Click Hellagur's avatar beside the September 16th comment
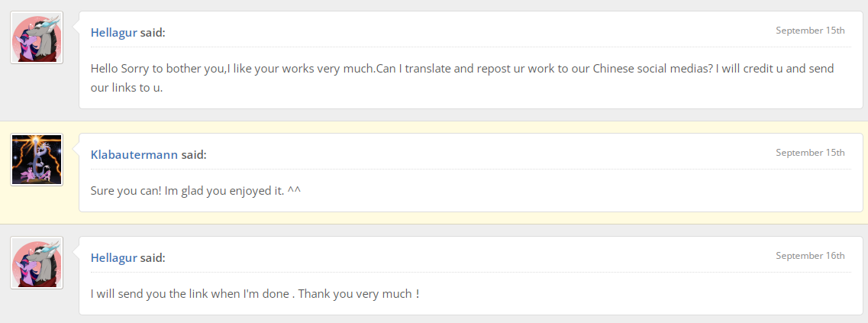The width and height of the screenshot is (868, 323). pos(37,263)
